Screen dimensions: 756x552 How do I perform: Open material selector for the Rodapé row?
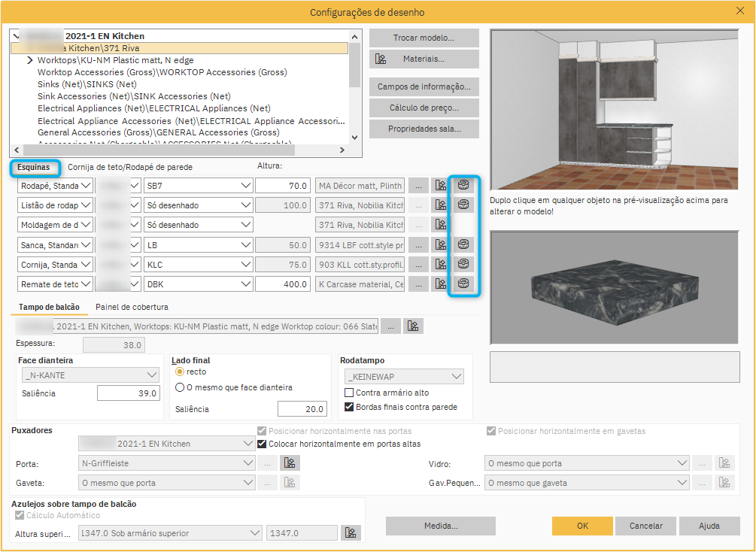pyautogui.click(x=441, y=185)
